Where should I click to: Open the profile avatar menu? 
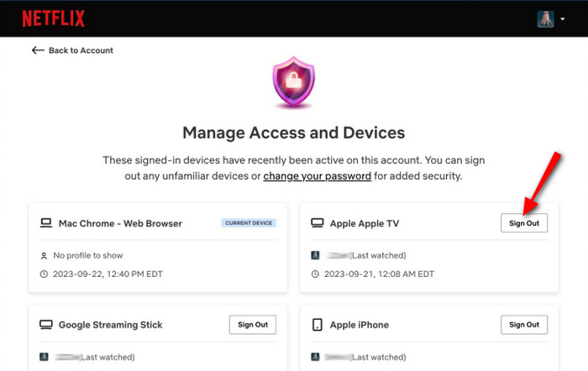tap(545, 18)
